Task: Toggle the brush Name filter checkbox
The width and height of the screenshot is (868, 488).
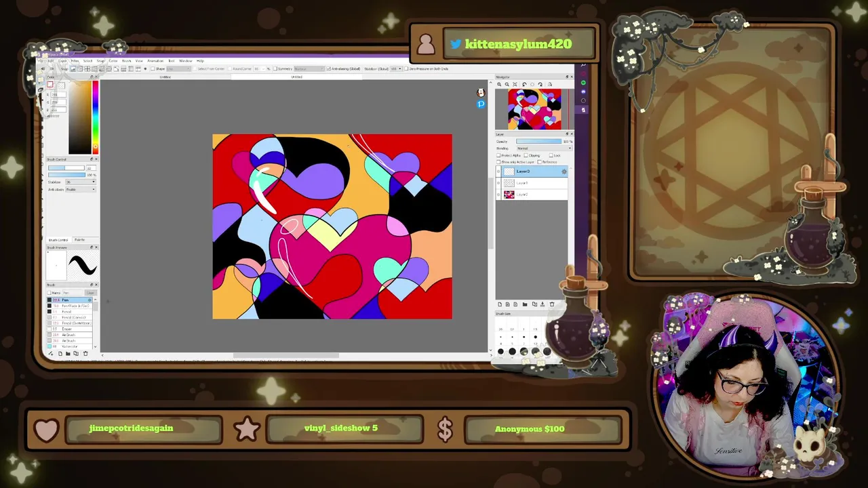Action: pos(49,293)
